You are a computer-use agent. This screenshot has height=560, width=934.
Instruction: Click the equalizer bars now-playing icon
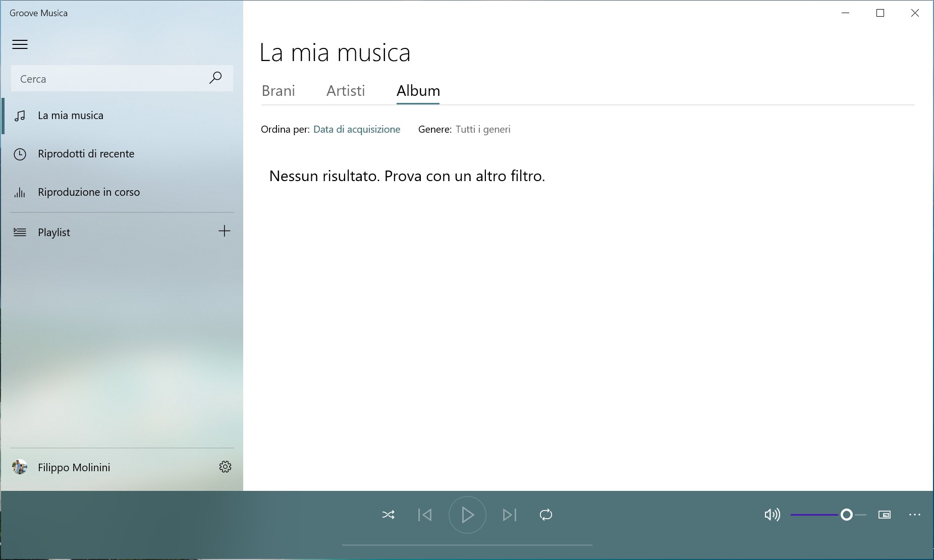click(x=20, y=192)
